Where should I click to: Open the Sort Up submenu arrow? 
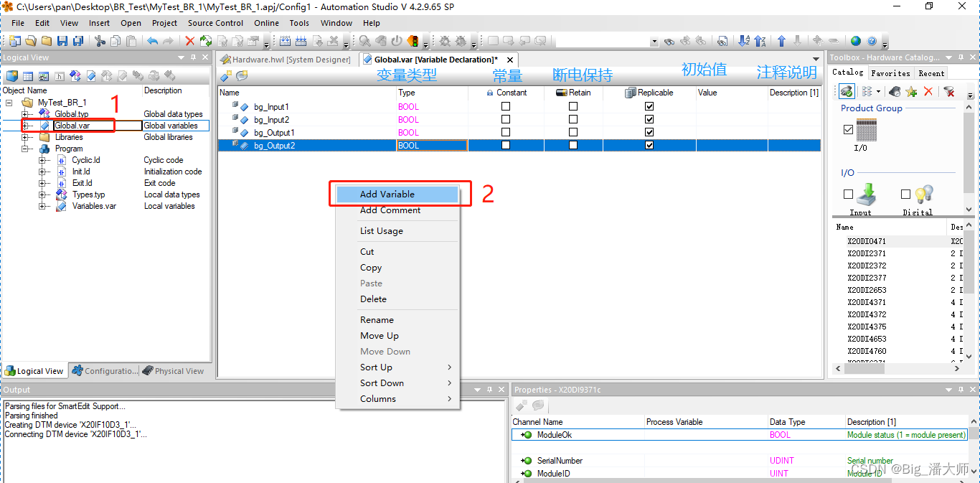pyautogui.click(x=450, y=367)
